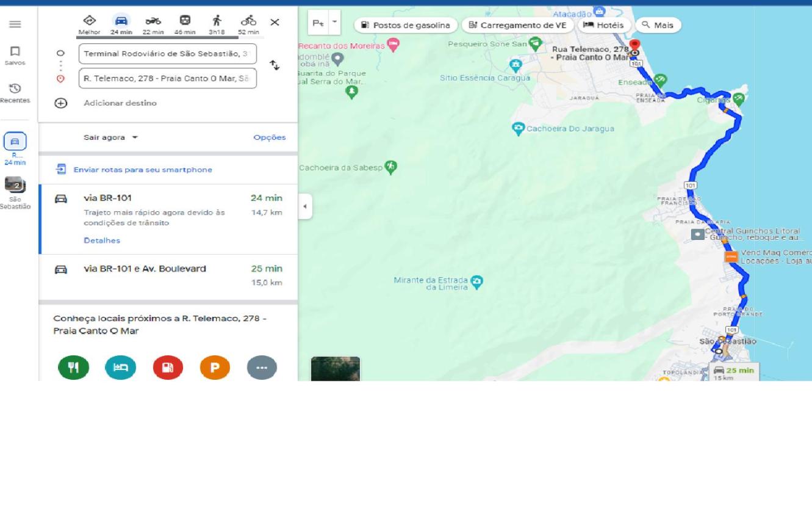The width and height of the screenshot is (812, 519).
Task: Click Cachoeira Do Jaragua map marker
Action: (519, 129)
